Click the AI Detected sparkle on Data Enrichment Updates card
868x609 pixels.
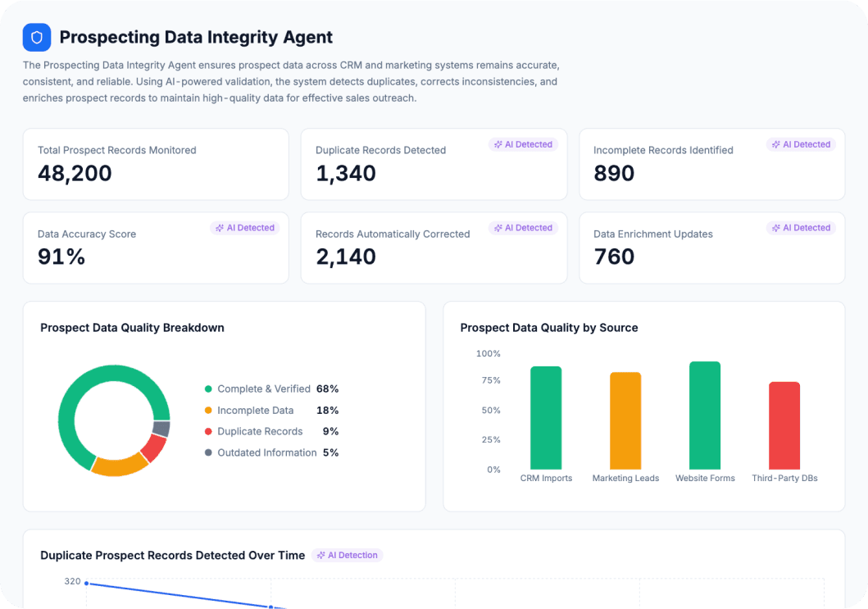775,228
